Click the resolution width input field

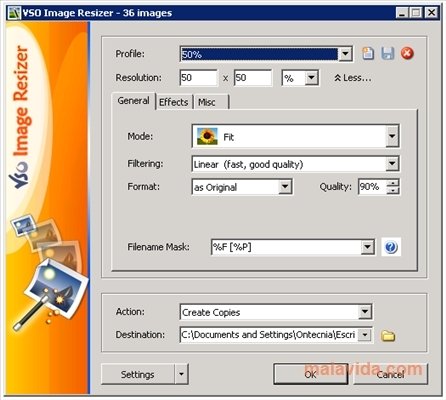198,78
